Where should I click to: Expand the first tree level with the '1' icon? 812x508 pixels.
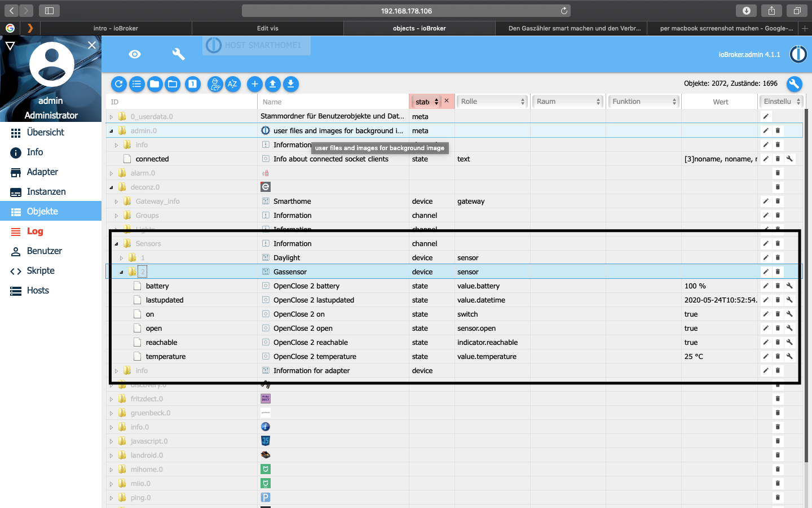pyautogui.click(x=193, y=84)
